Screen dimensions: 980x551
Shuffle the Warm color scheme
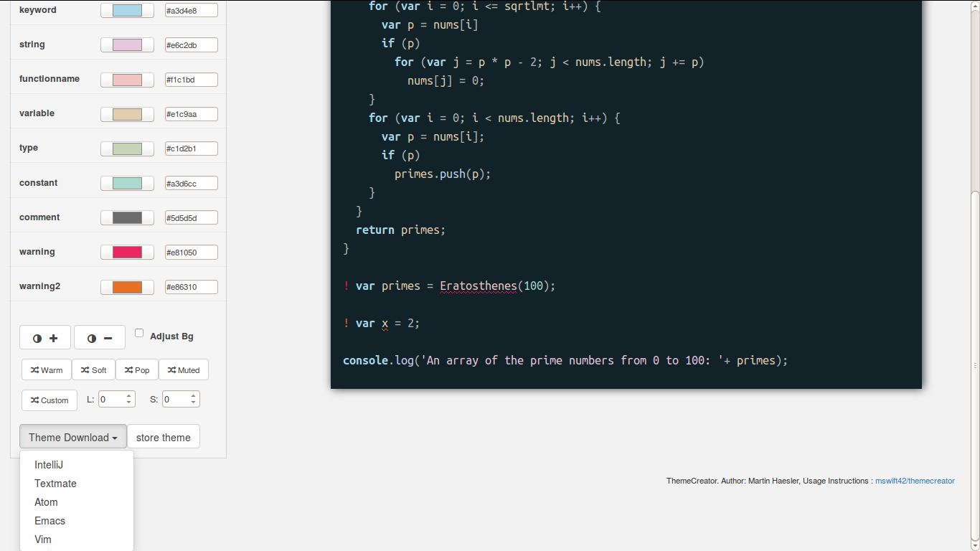pyautogui.click(x=46, y=369)
